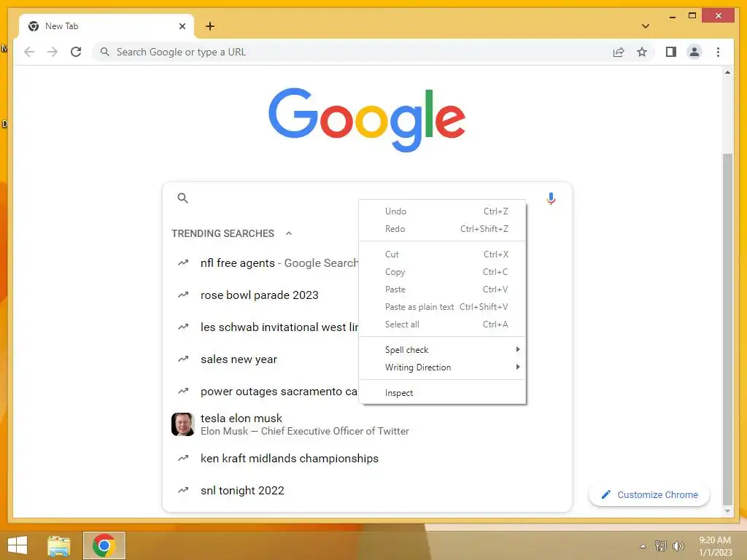747x560 pixels.
Task: Click the search icon in the address bar
Action: pyautogui.click(x=105, y=52)
